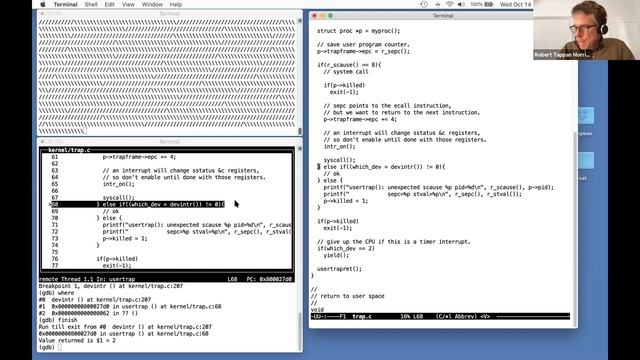Click the Wi-Fi status icon

pyautogui.click(x=449, y=4)
